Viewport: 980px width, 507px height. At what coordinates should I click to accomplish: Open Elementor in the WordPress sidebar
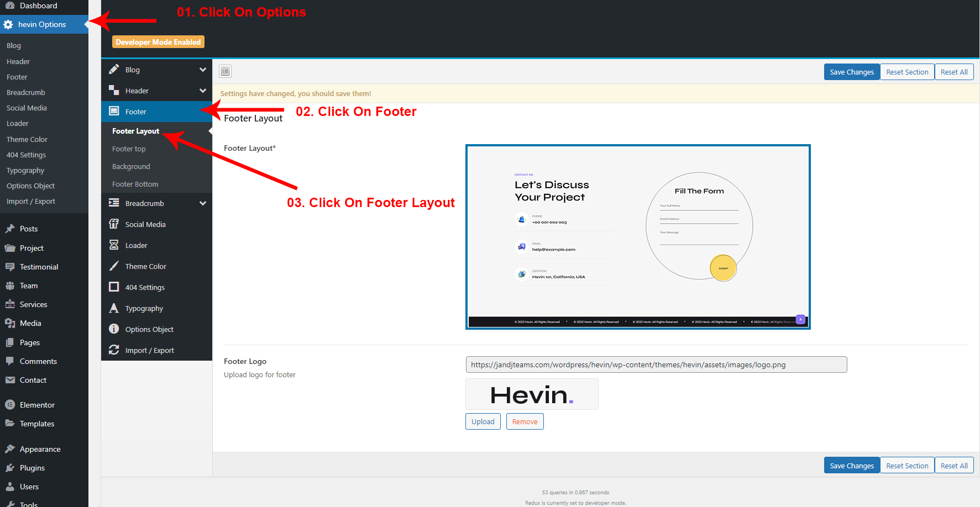click(37, 405)
